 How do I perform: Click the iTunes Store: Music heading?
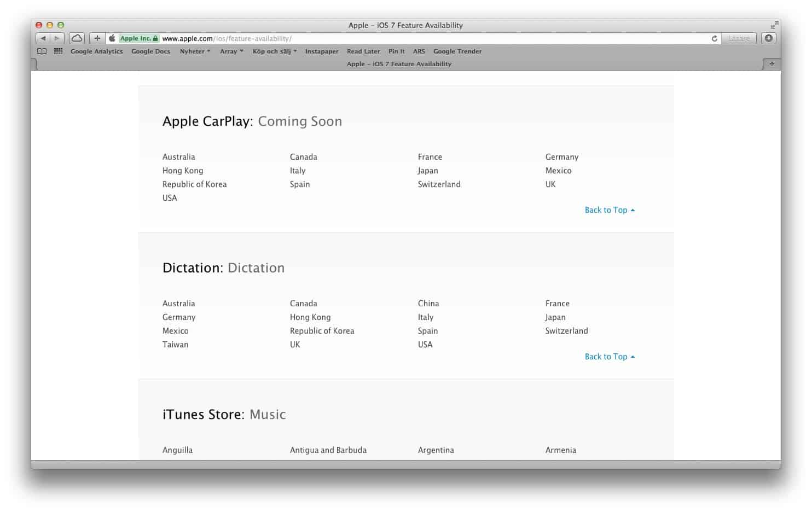(x=224, y=415)
